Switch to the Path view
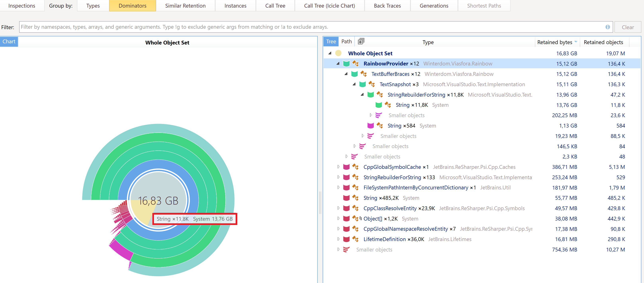644x283 pixels. [x=346, y=41]
